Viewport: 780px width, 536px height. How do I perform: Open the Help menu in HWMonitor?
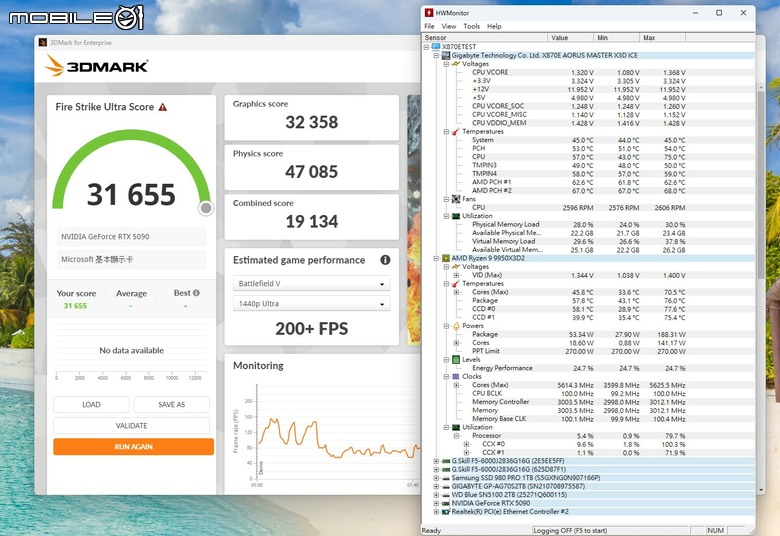point(494,26)
